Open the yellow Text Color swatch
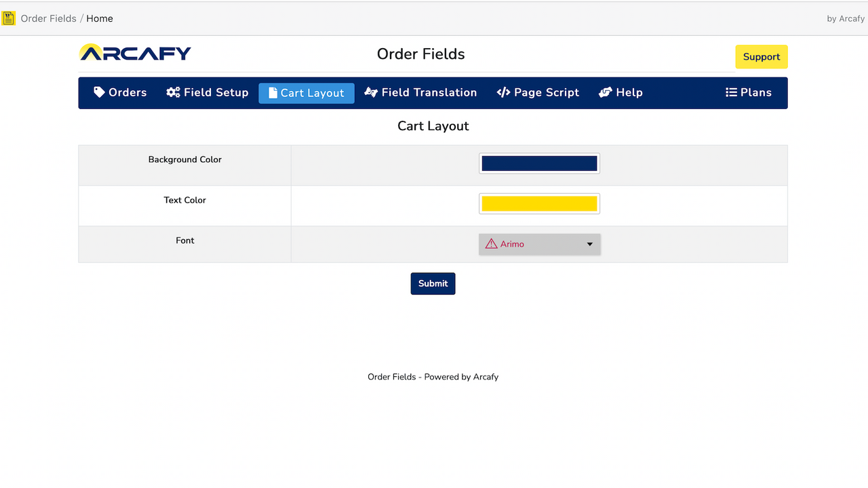This screenshot has width=868, height=488. [x=539, y=203]
